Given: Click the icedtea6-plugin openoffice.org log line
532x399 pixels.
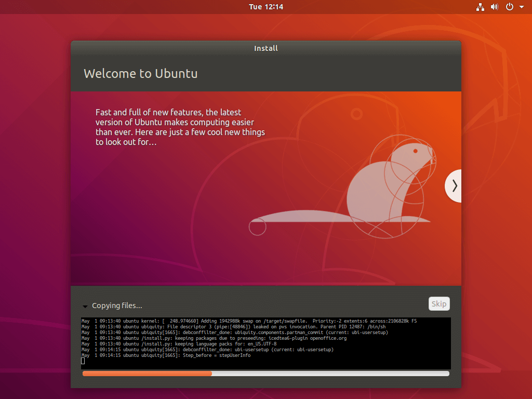Looking at the screenshot, I should click(x=214, y=338).
